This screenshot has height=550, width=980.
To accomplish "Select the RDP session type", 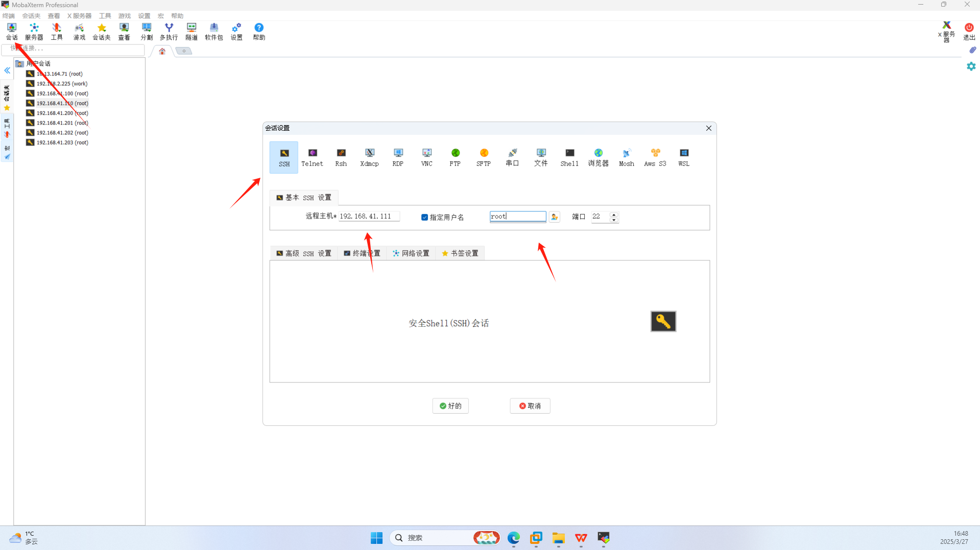I will (x=398, y=157).
